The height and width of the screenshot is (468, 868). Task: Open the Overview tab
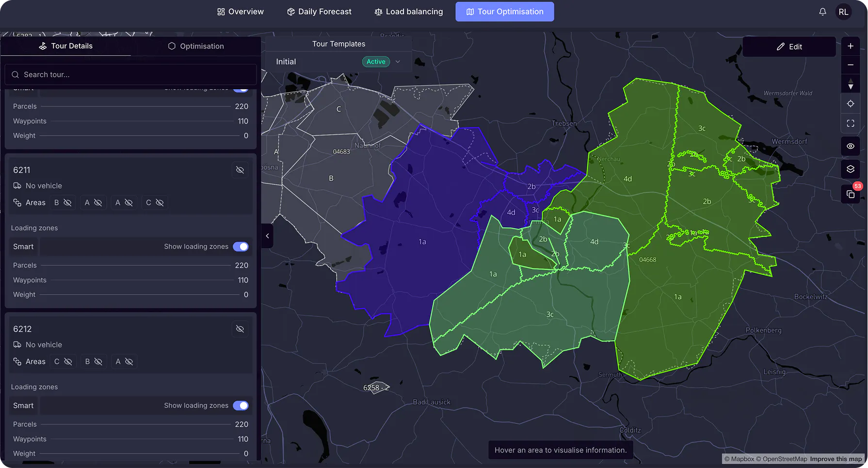pyautogui.click(x=241, y=12)
